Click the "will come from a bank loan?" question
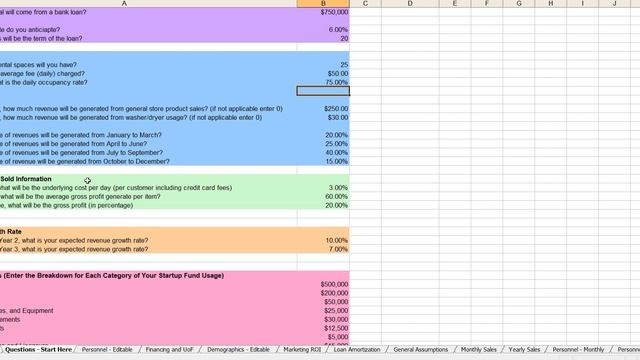This screenshot has height=360, width=640. click(43, 12)
